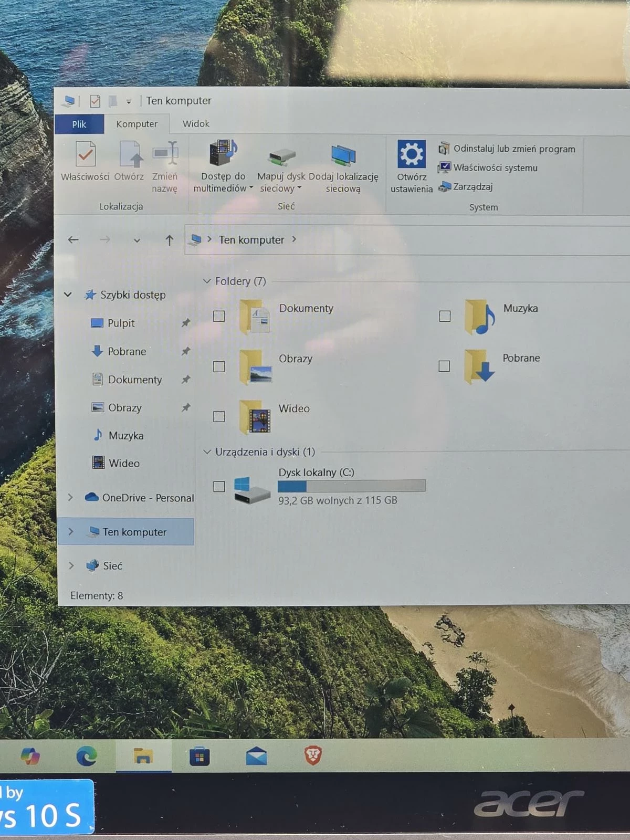Screen dimensions: 630x840
Task: Click the Właściwości ribbon icon
Action: [86, 155]
